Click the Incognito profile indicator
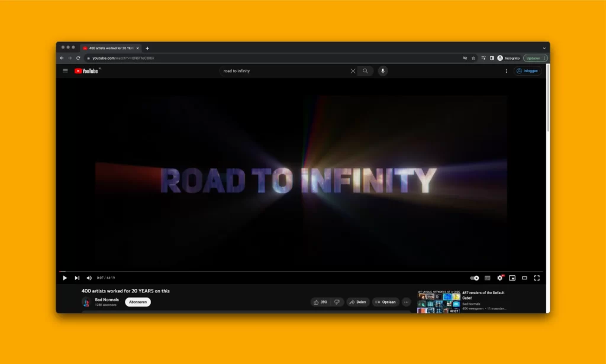This screenshot has height=364, width=606. (x=508, y=58)
